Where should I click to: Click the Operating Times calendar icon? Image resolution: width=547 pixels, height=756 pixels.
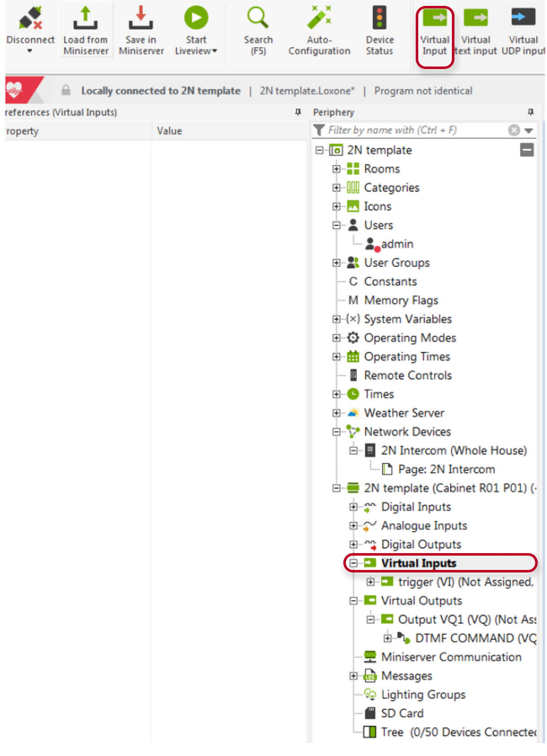(x=353, y=357)
